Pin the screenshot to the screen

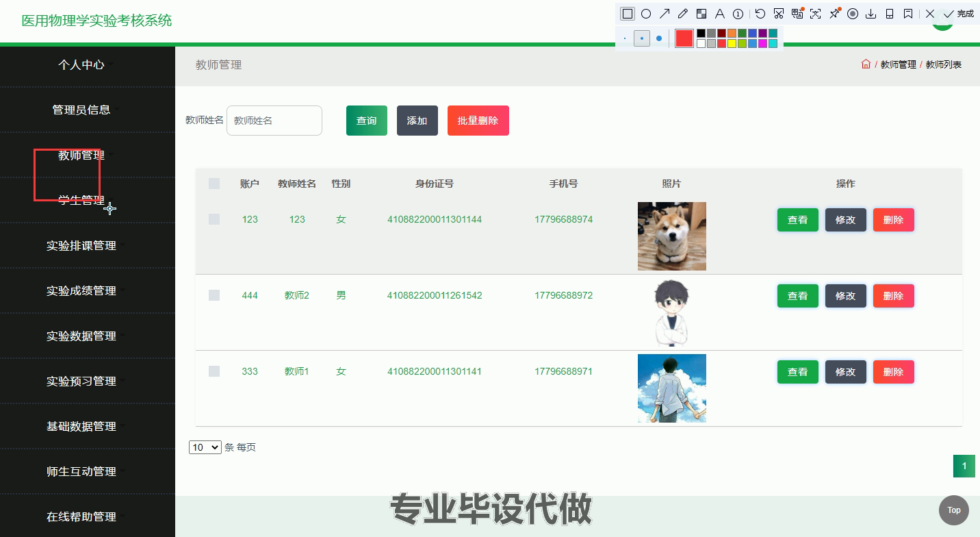834,14
